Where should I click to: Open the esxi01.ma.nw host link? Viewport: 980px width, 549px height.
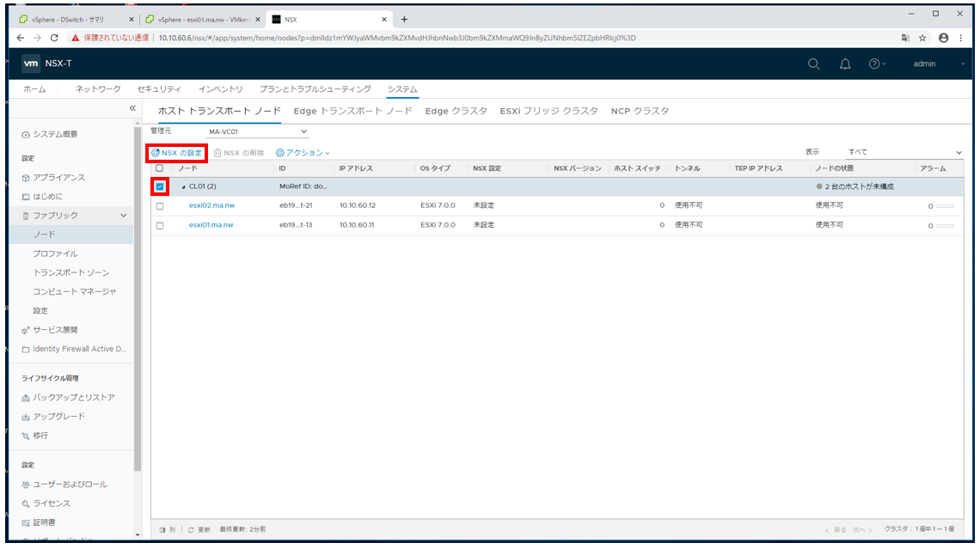point(211,225)
